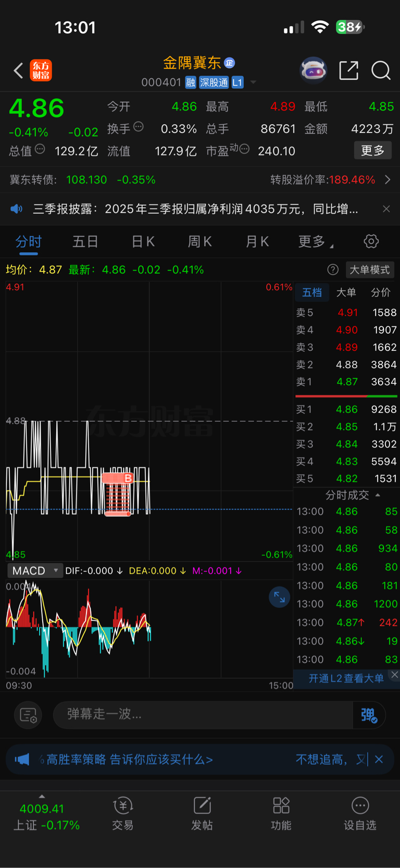Switch to 分时 chart tab

point(28,242)
